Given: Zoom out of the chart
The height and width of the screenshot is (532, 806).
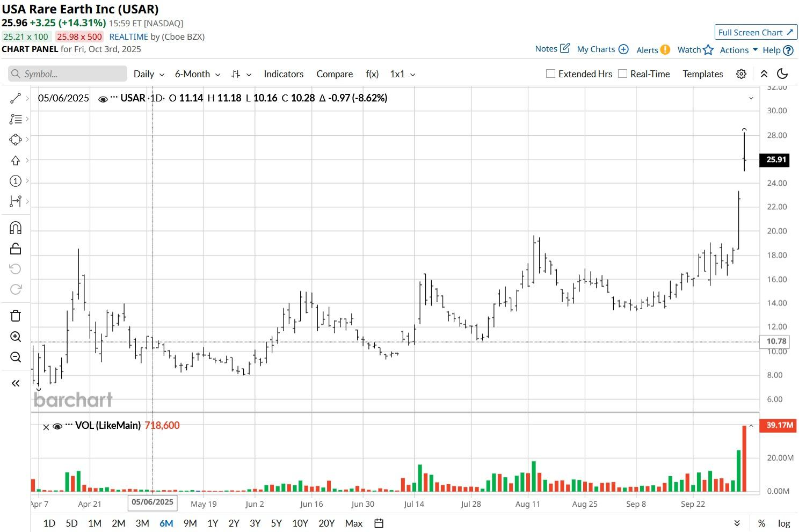Looking at the screenshot, I should (16, 357).
